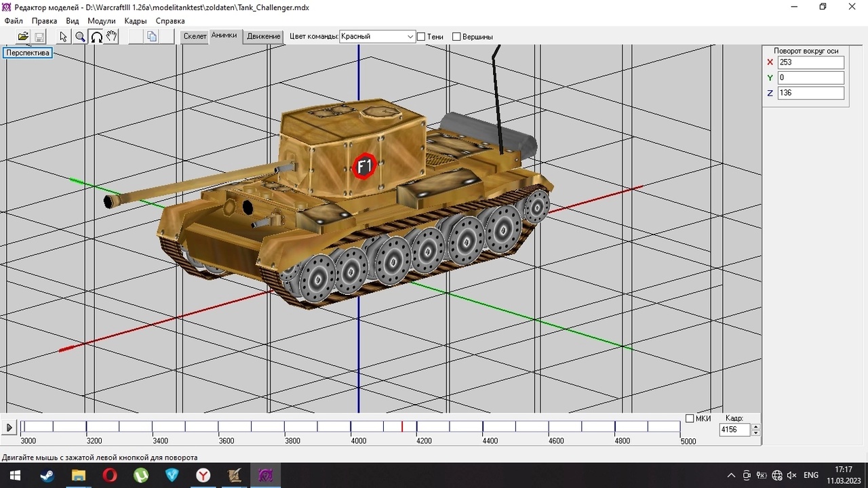Pick the hand pan tool
Viewport: 868px width, 488px height.
pyautogui.click(x=112, y=37)
